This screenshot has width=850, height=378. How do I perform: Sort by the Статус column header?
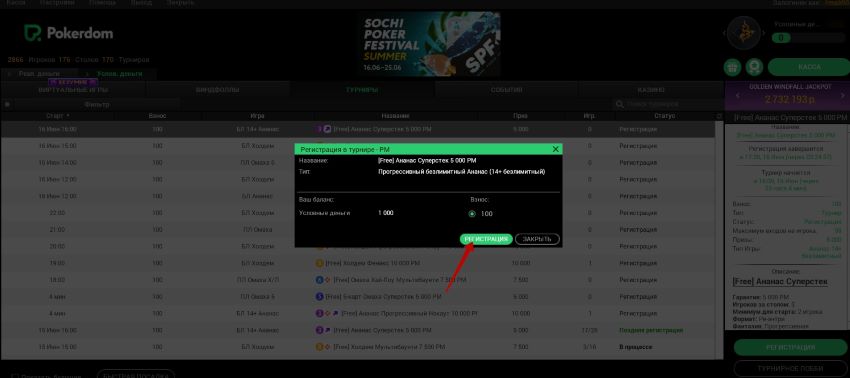[x=665, y=116]
